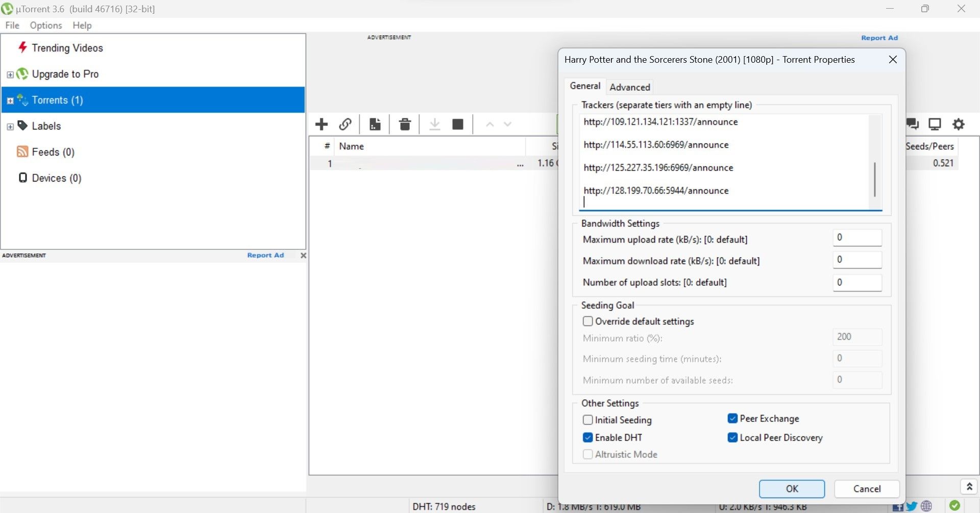Viewport: 980px width, 513px height.
Task: Click the green network status checkmark
Action: tap(954, 506)
